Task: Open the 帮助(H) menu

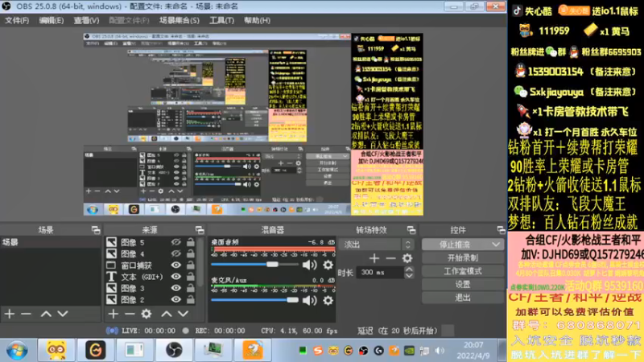Action: click(257, 20)
